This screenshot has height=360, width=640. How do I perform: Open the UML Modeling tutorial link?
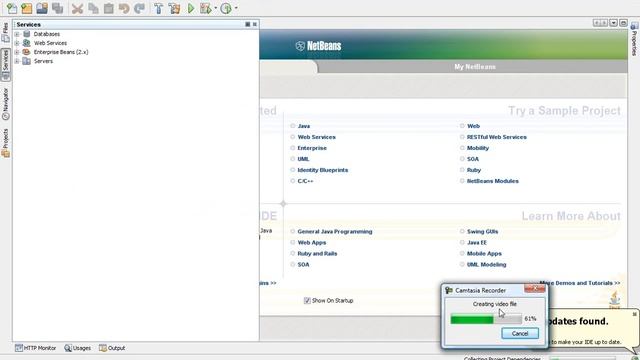tap(487, 264)
